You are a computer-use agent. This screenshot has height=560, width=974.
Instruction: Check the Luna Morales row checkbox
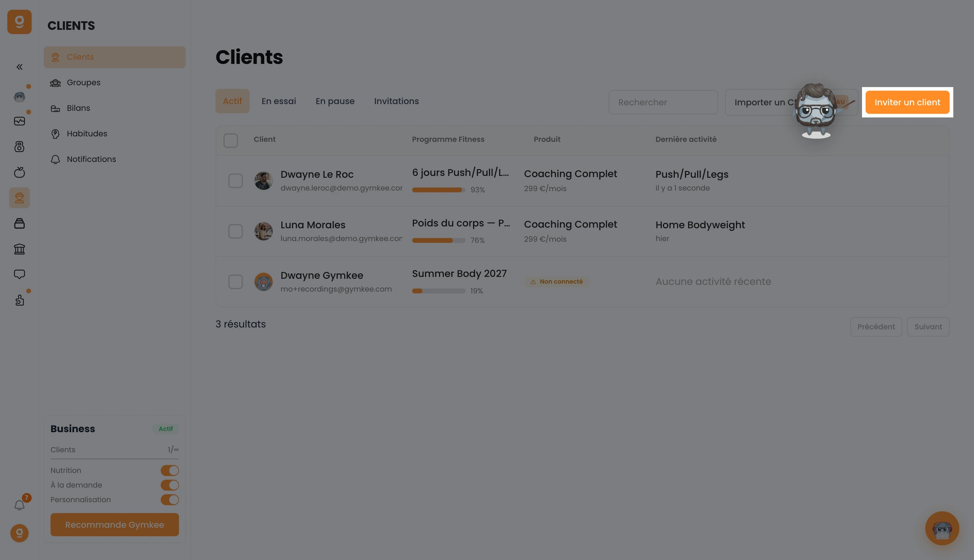click(x=235, y=231)
